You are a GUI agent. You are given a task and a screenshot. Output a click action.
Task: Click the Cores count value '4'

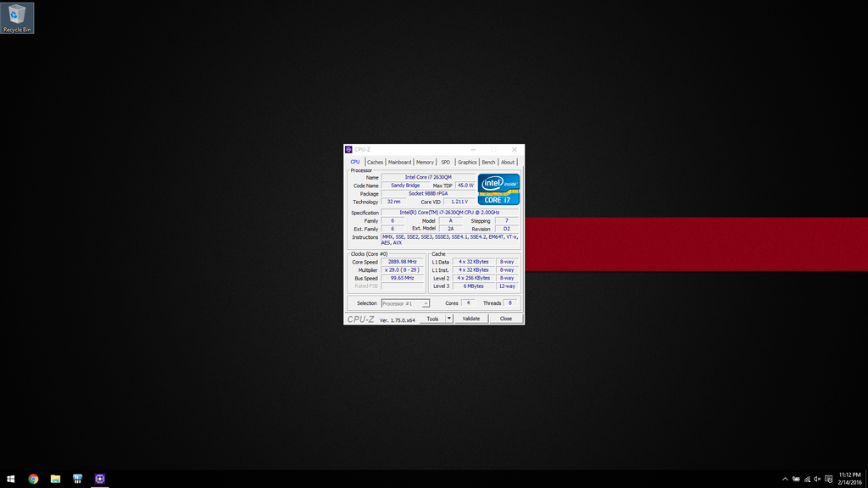pyautogui.click(x=468, y=303)
